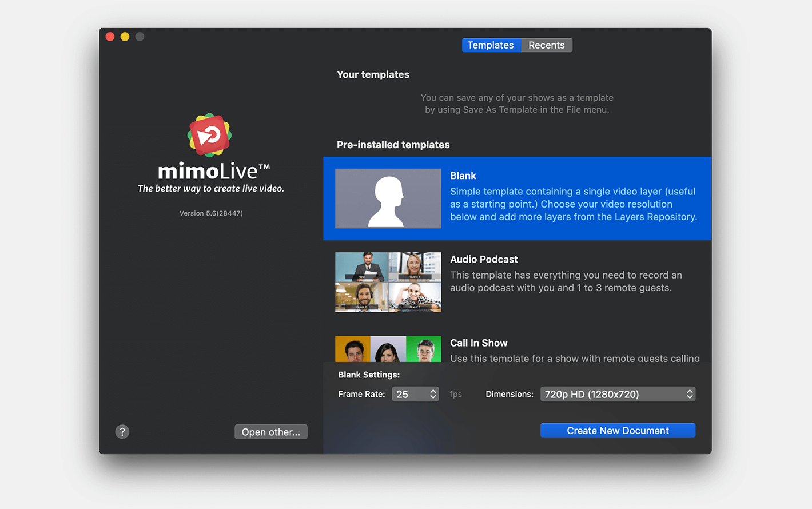The image size is (812, 509).
Task: Click the Audio Podcast template title
Action: [x=484, y=259]
